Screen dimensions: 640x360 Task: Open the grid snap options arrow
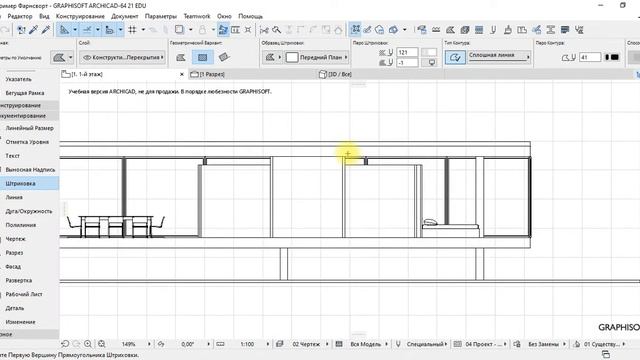[x=143, y=30]
